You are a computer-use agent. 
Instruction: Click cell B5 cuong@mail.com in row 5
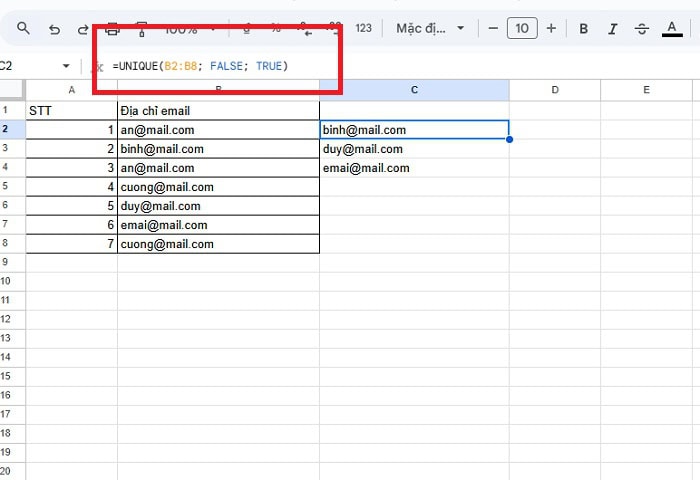[x=218, y=187]
